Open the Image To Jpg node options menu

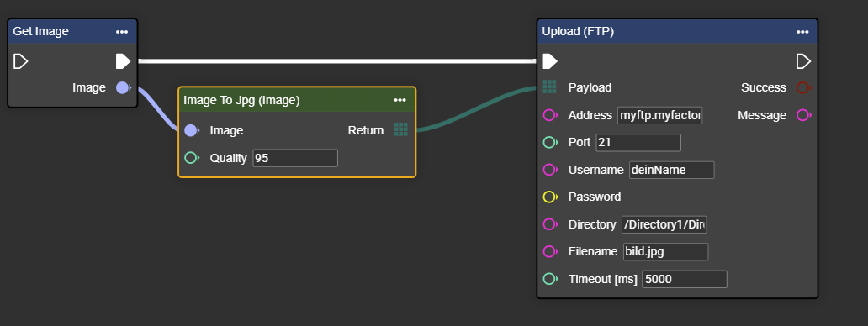pos(400,100)
